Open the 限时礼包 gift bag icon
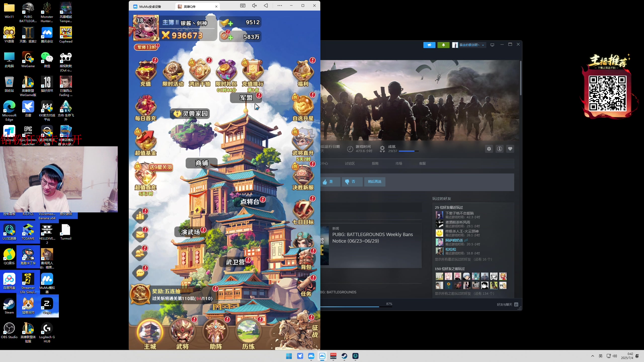Image resolution: width=644 pixels, height=362 pixels. (226, 73)
